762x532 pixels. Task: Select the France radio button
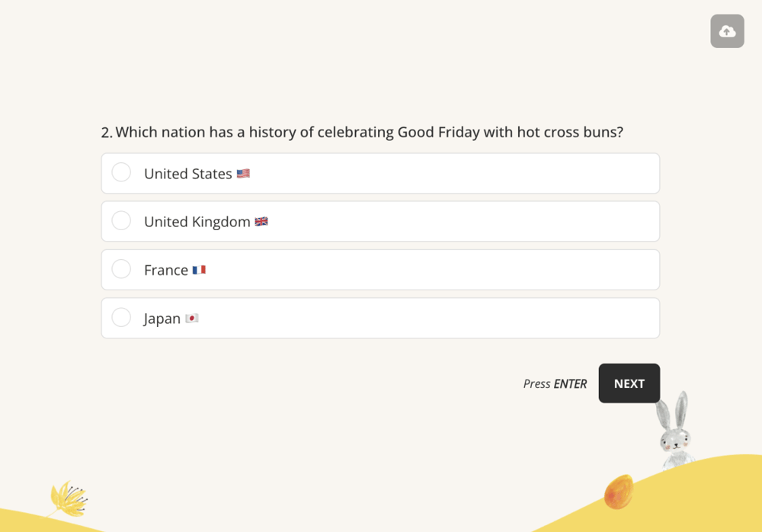(121, 269)
